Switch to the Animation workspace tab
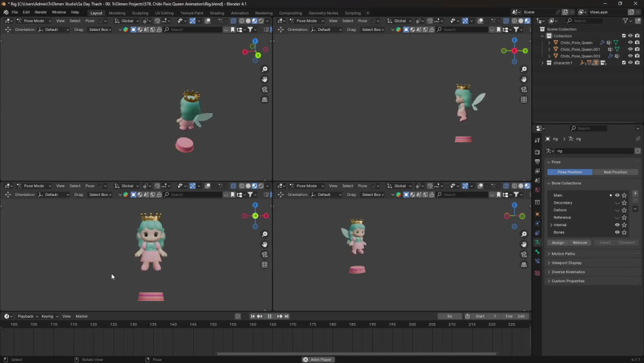Image resolution: width=644 pixels, height=363 pixels. click(240, 13)
